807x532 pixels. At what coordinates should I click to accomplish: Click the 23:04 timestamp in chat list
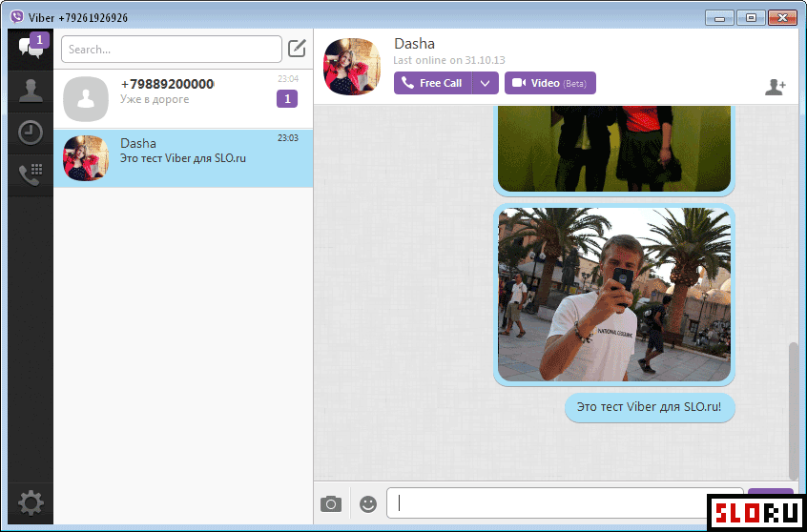(288, 79)
